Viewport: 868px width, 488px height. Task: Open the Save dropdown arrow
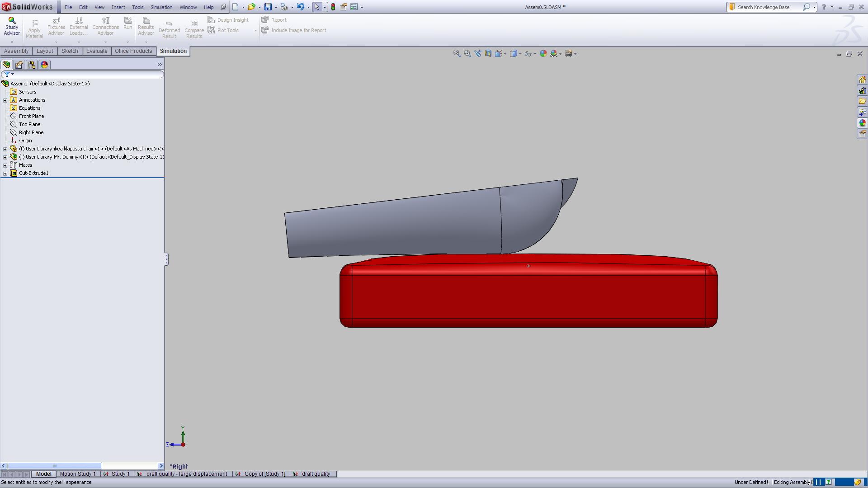[x=276, y=7]
